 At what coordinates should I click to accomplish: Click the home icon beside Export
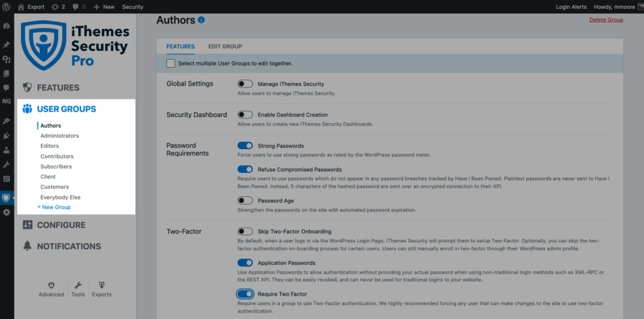(21, 6)
